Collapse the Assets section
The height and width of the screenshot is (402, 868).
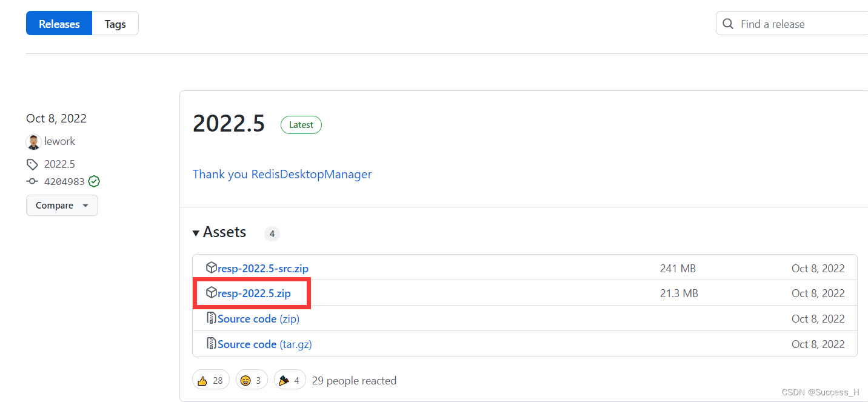coord(219,232)
